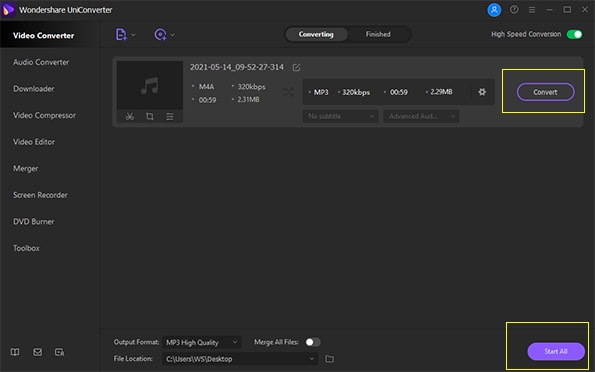Open the No subtitle dropdown

340,116
